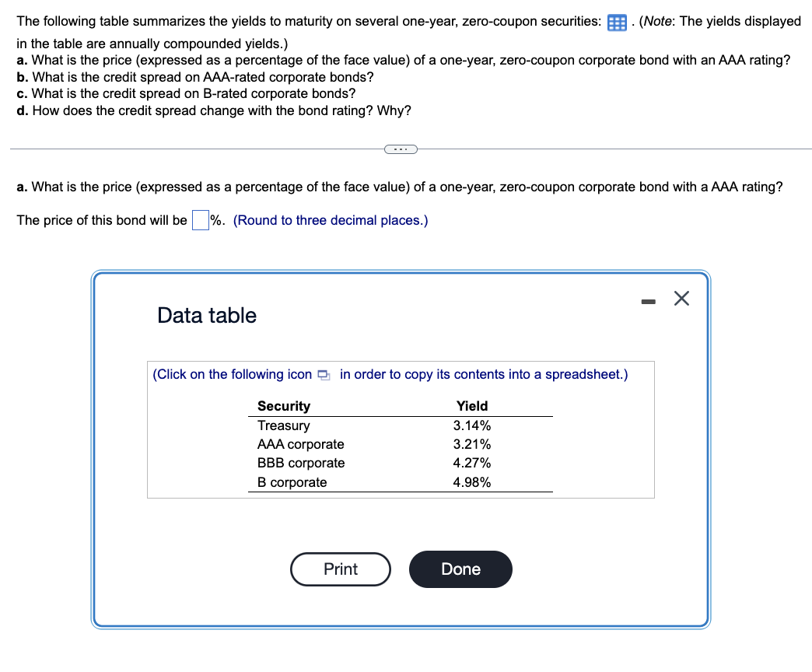Viewport: 812px width, 672px height.
Task: Click the table grid icon after 'zero-coupon securities'
Action: pyautogui.click(x=617, y=22)
